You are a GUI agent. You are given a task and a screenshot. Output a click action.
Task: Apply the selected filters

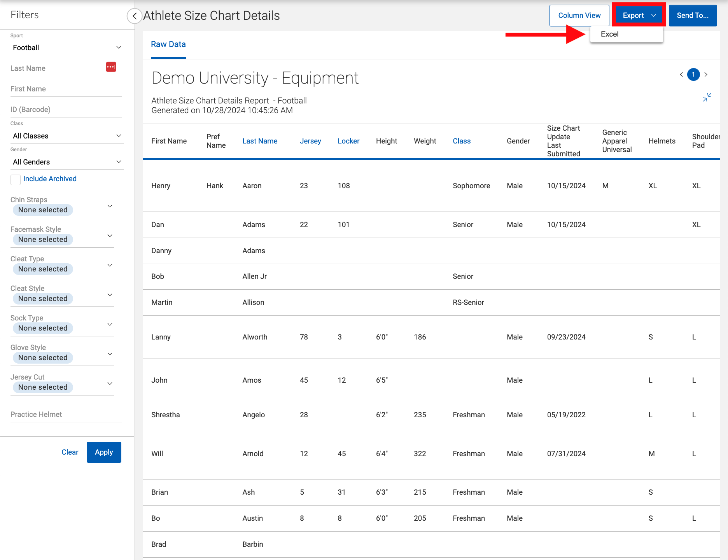[x=104, y=452]
